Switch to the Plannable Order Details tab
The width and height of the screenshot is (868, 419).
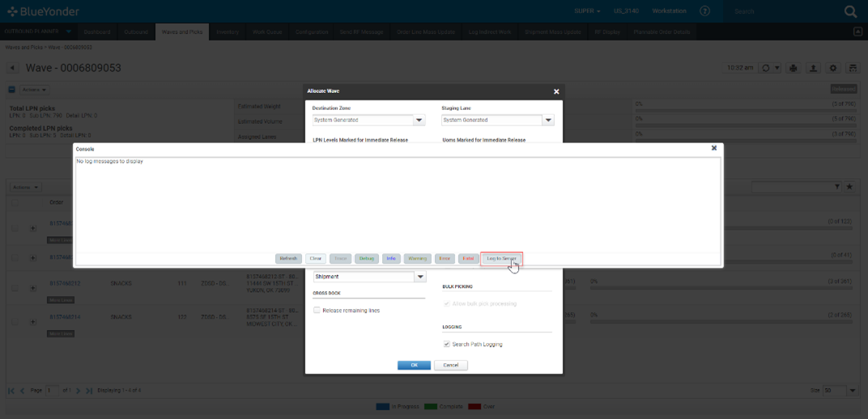click(x=662, y=32)
